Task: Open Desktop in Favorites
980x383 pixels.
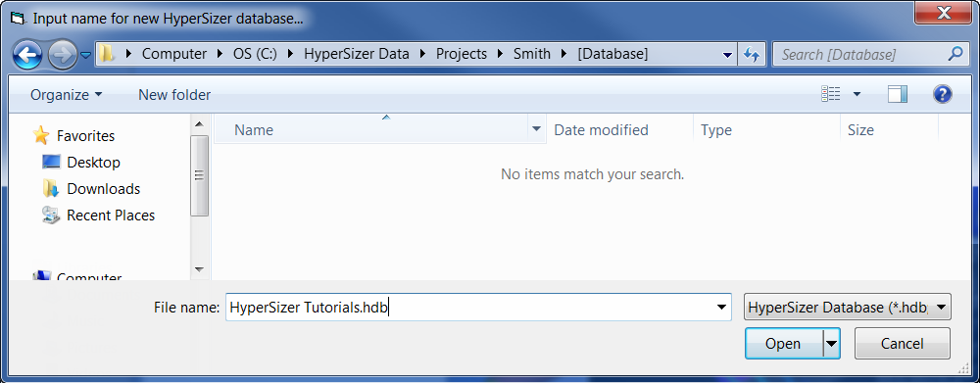Action: tap(93, 163)
